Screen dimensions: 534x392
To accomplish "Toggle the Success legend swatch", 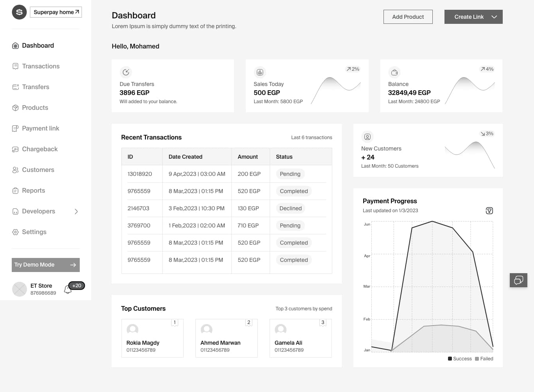I will tap(450, 359).
